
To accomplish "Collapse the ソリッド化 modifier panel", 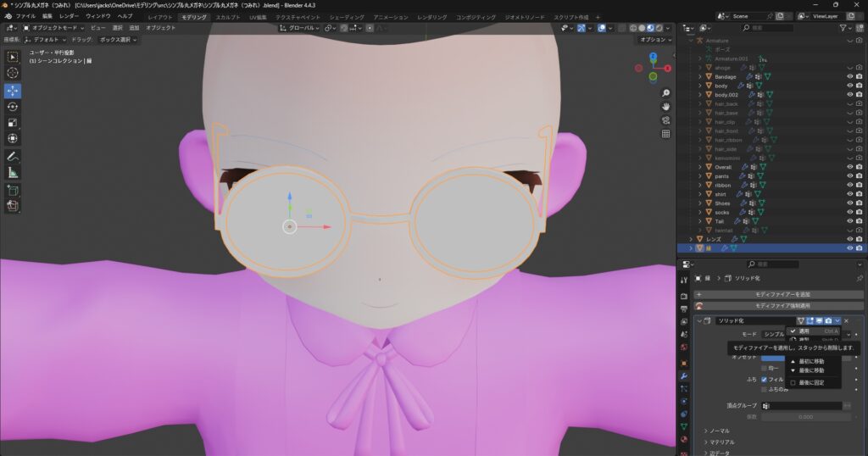I will [x=699, y=321].
